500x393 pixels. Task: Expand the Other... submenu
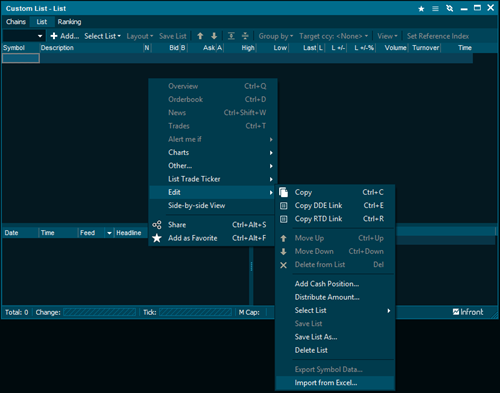click(212, 166)
